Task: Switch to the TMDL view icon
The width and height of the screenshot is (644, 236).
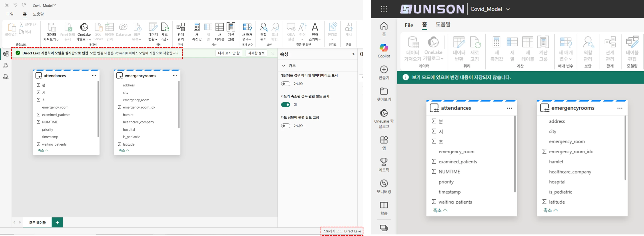Action: coord(6,77)
